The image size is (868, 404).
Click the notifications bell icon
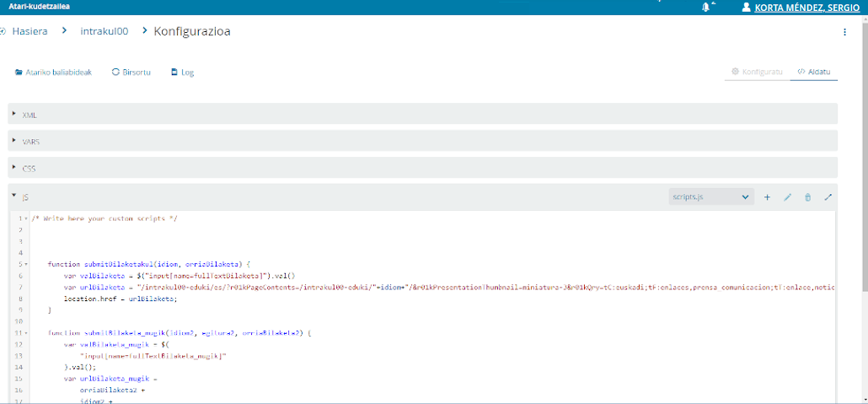[705, 7]
